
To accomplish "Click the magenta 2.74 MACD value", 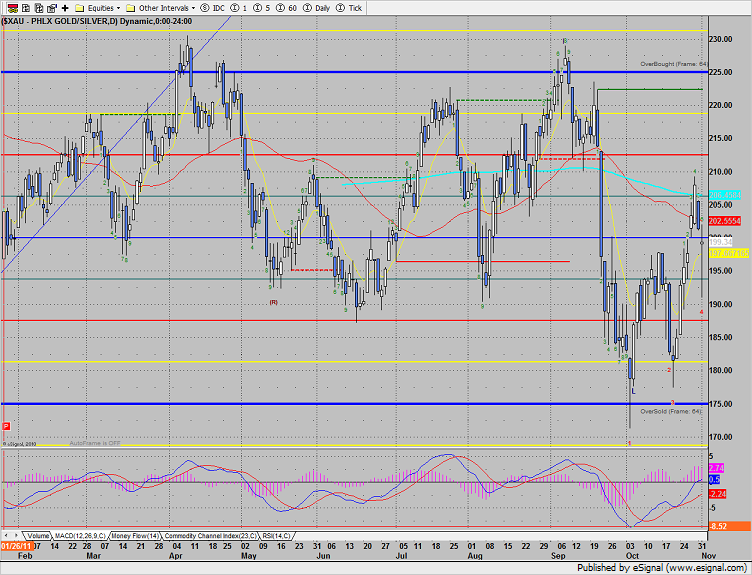I will 717,468.
